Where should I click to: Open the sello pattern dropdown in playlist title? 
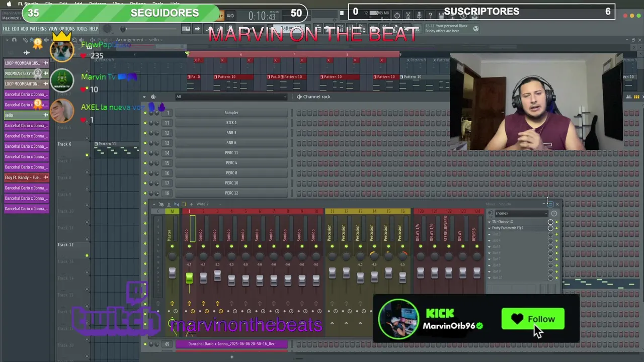click(154, 40)
